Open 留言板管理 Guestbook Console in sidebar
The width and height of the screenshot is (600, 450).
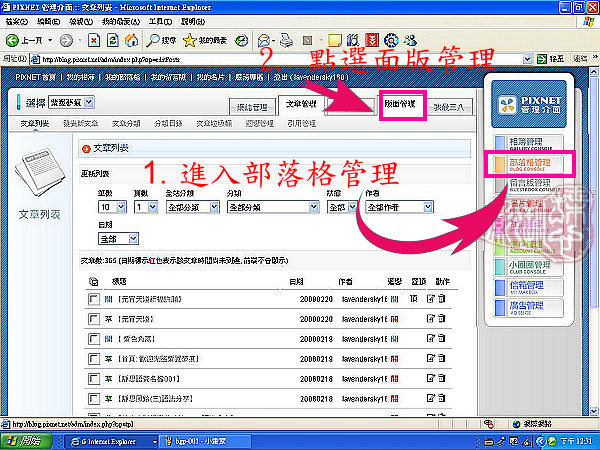tap(528, 184)
